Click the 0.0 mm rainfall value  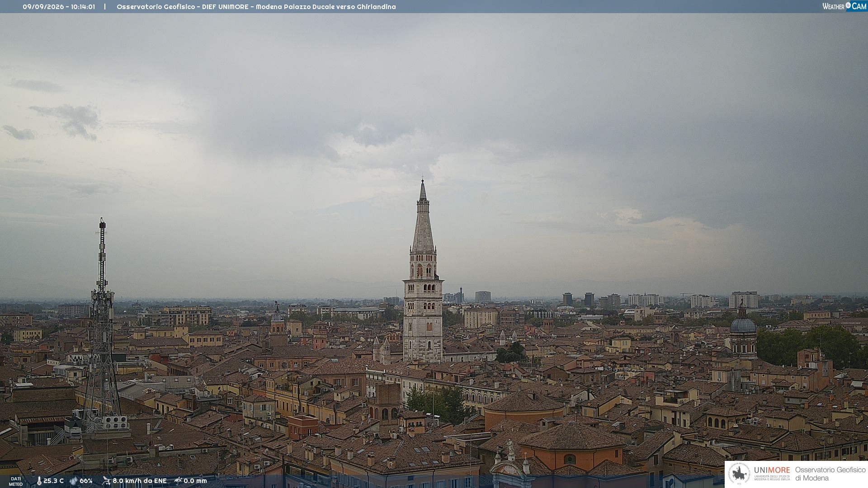195,481
